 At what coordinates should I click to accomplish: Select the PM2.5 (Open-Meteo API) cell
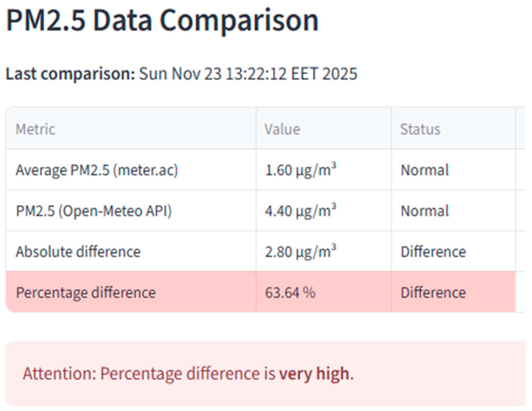pyautogui.click(x=94, y=211)
